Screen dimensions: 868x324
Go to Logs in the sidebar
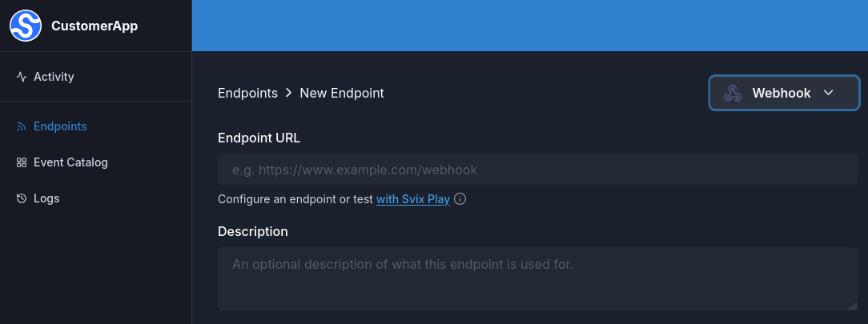tap(46, 198)
